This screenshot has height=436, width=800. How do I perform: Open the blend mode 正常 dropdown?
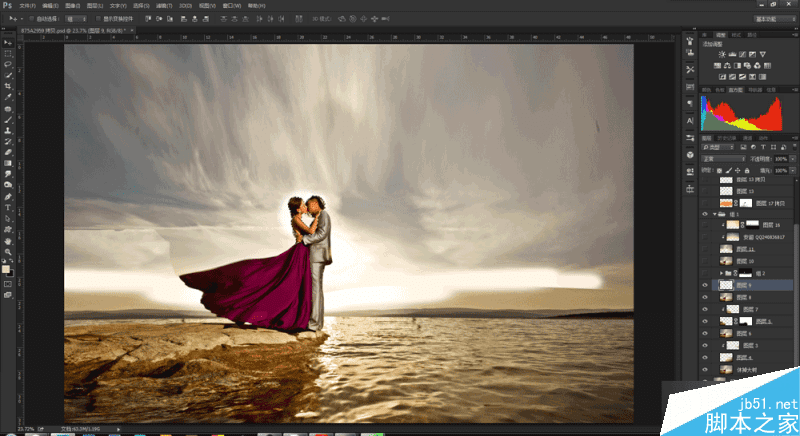[x=724, y=159]
